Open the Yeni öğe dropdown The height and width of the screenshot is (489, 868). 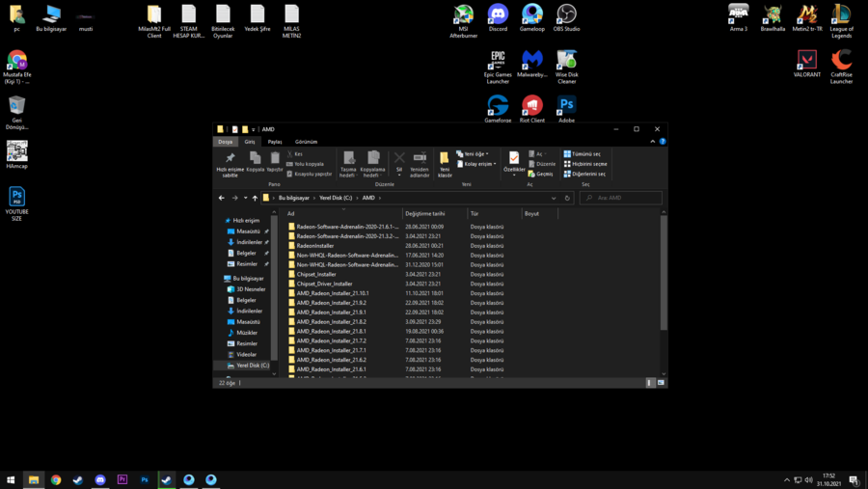(x=474, y=154)
